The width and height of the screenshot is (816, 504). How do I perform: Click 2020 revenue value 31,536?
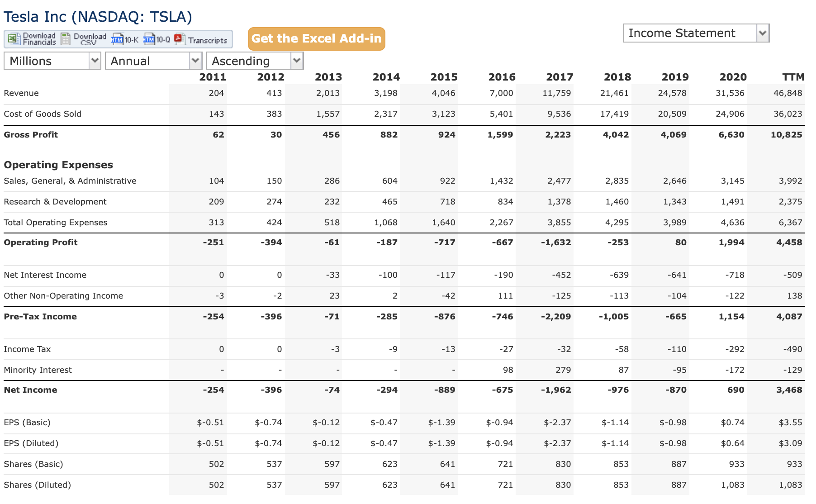tap(730, 93)
